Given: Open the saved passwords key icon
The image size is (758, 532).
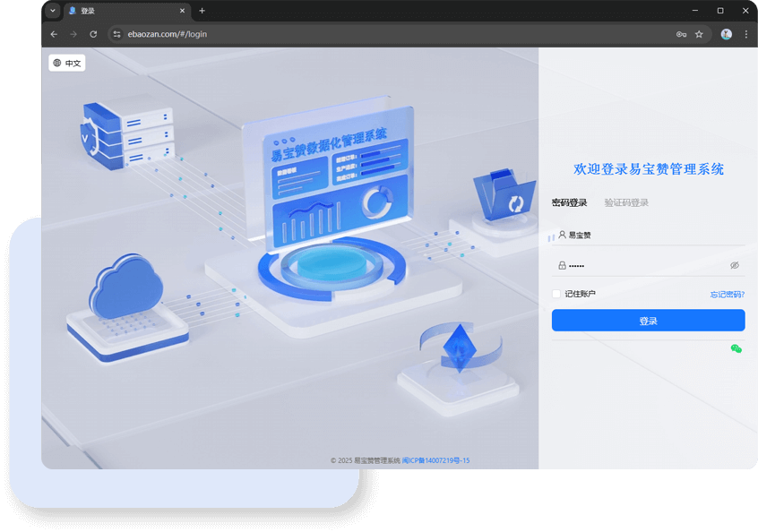Looking at the screenshot, I should pyautogui.click(x=681, y=34).
